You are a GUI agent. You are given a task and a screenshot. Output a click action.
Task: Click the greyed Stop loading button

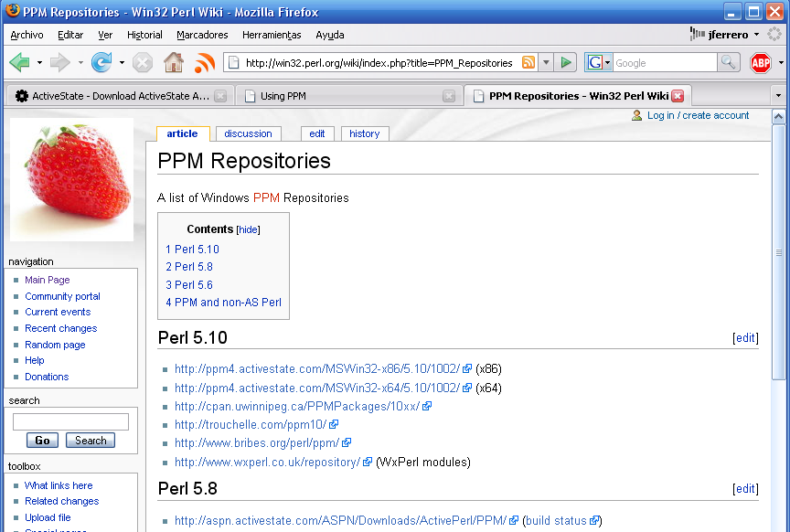click(143, 63)
